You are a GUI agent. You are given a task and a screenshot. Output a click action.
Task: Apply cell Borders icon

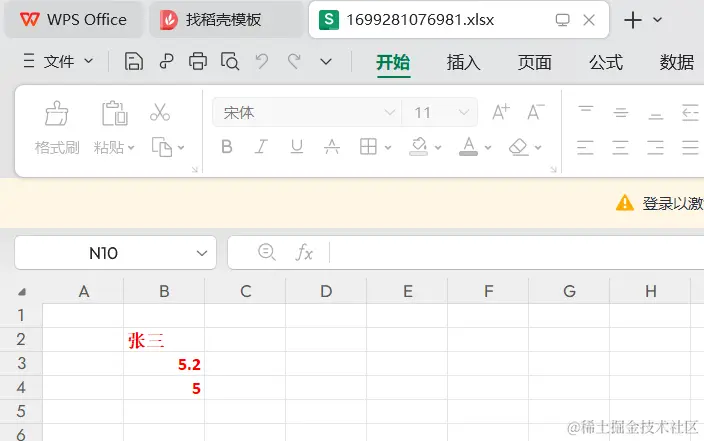(x=368, y=146)
